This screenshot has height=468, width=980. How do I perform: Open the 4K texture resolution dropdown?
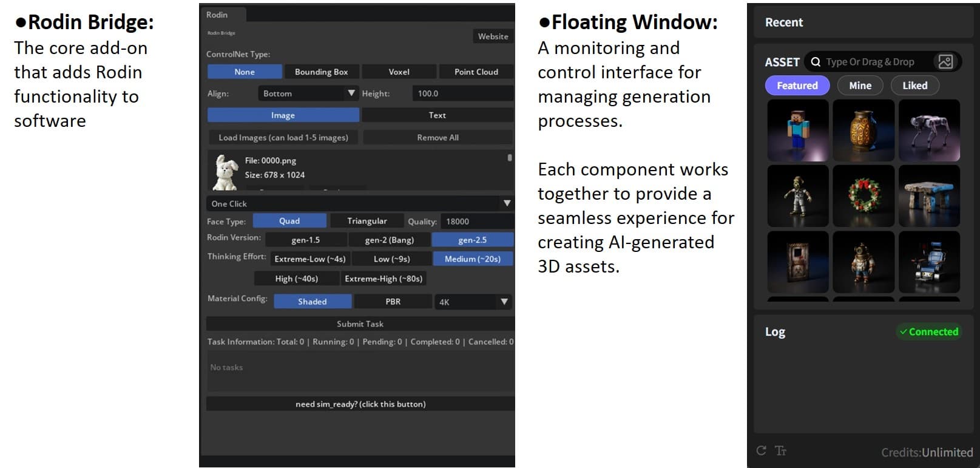point(473,302)
